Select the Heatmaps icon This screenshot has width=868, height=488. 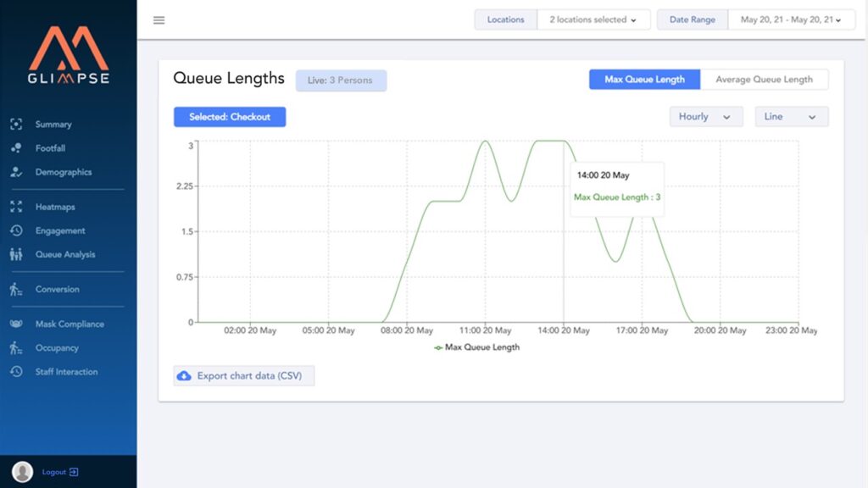point(16,207)
